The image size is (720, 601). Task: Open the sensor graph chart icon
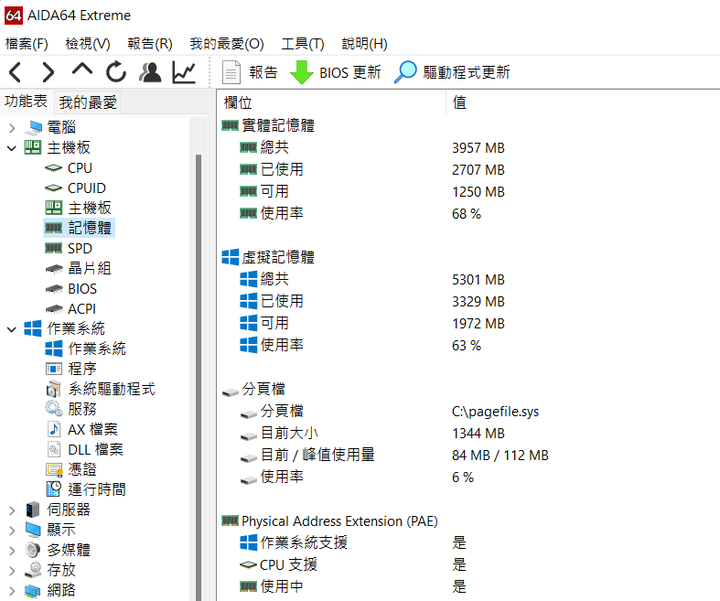tap(184, 72)
